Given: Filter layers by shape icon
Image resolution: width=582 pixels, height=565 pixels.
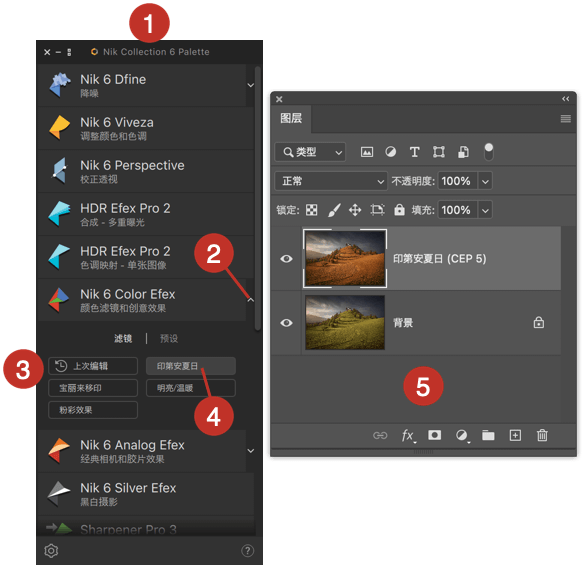Looking at the screenshot, I should pyautogui.click(x=438, y=152).
